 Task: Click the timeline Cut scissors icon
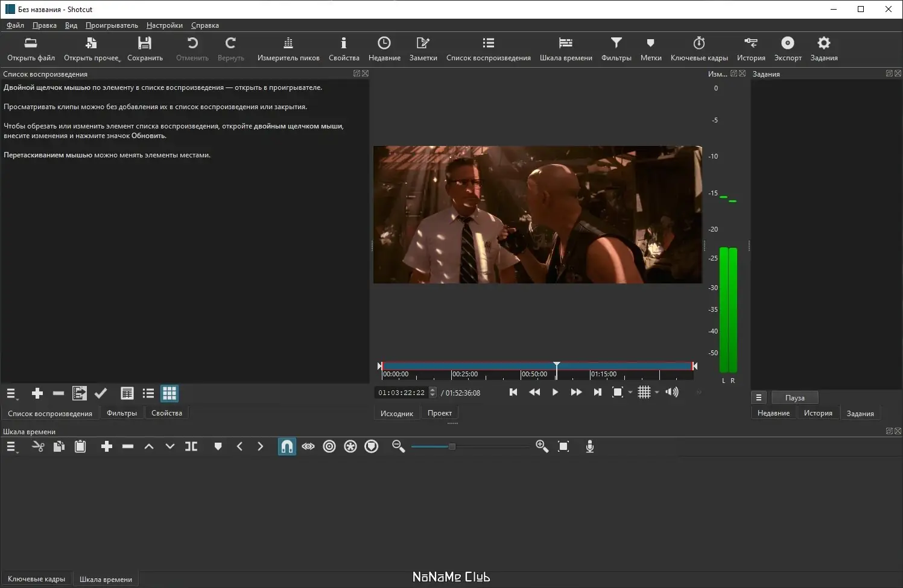pyautogui.click(x=38, y=447)
